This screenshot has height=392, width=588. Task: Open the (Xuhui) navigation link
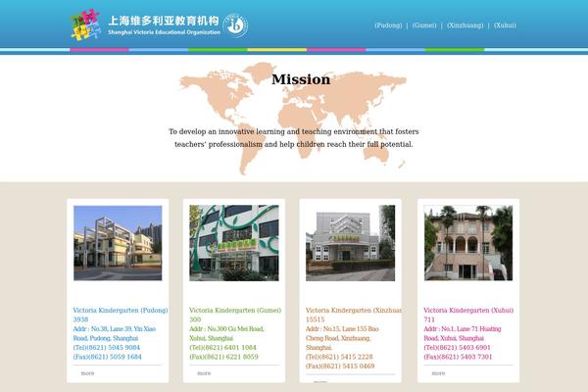505,25
